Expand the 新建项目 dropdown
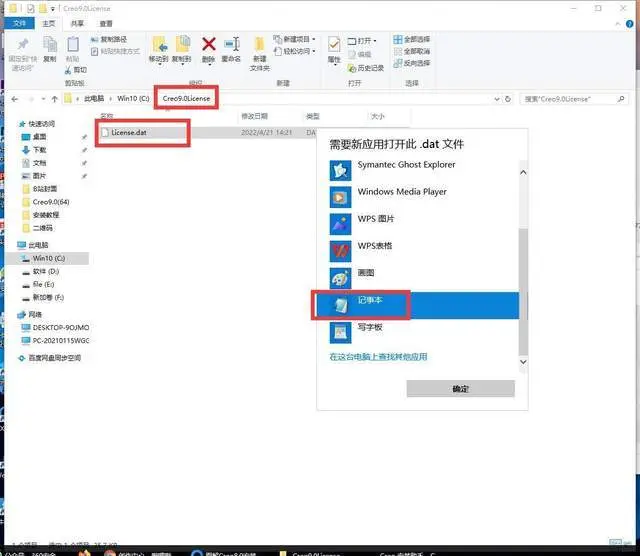 (x=313, y=39)
